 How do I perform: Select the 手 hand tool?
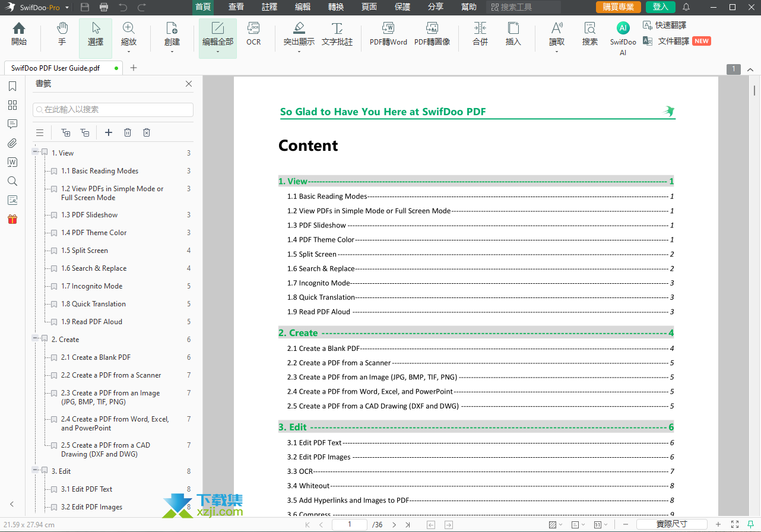click(62, 35)
